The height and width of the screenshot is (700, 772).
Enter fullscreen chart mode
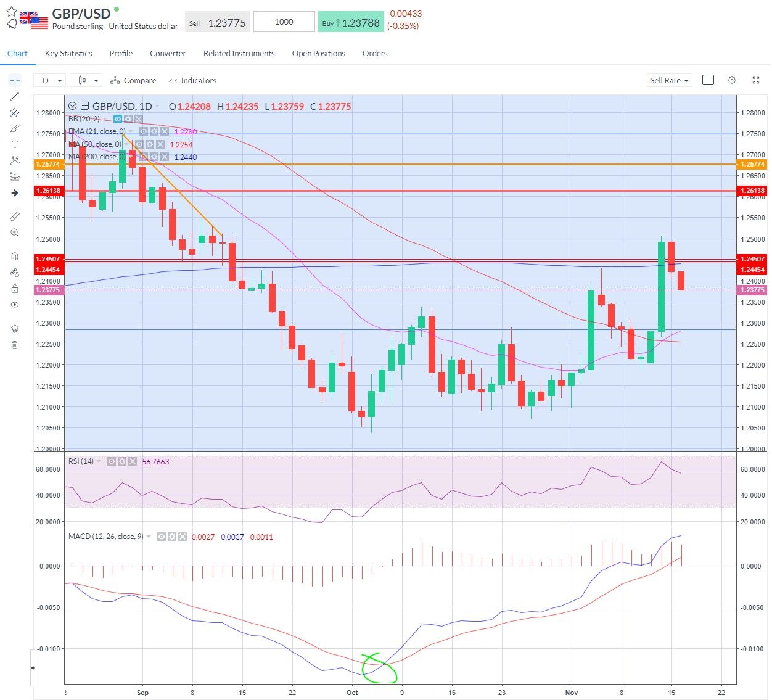coord(756,80)
